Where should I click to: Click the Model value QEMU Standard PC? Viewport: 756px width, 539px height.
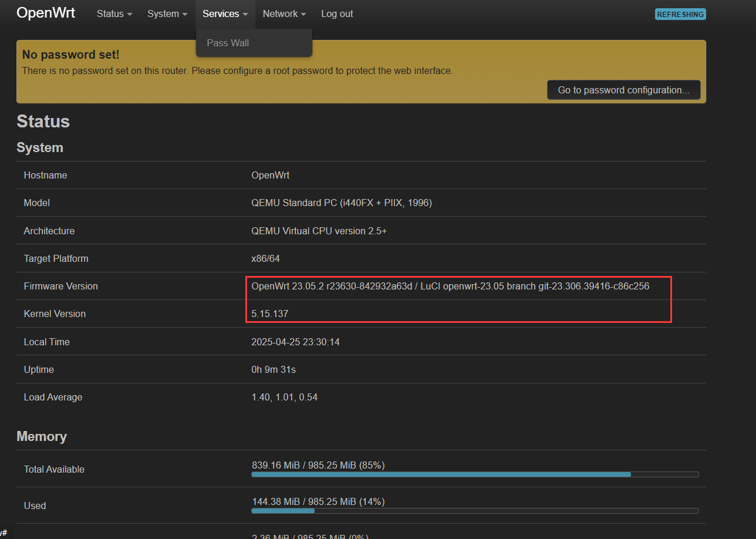[342, 203]
